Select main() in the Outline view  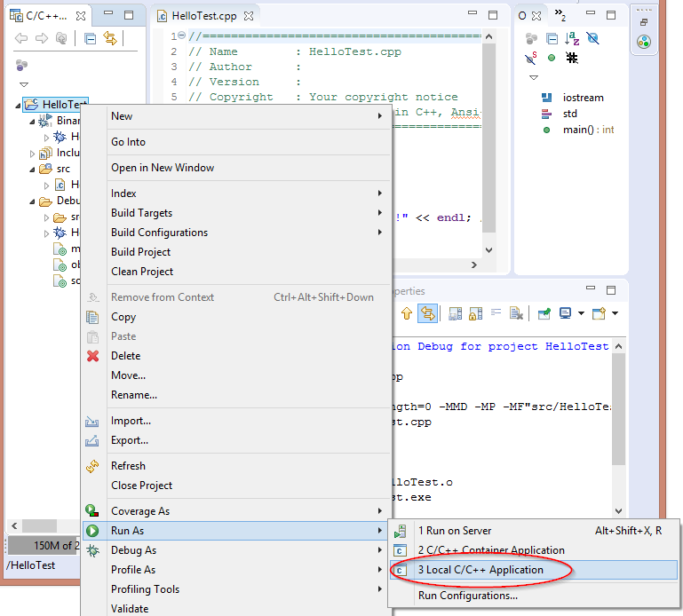click(577, 130)
